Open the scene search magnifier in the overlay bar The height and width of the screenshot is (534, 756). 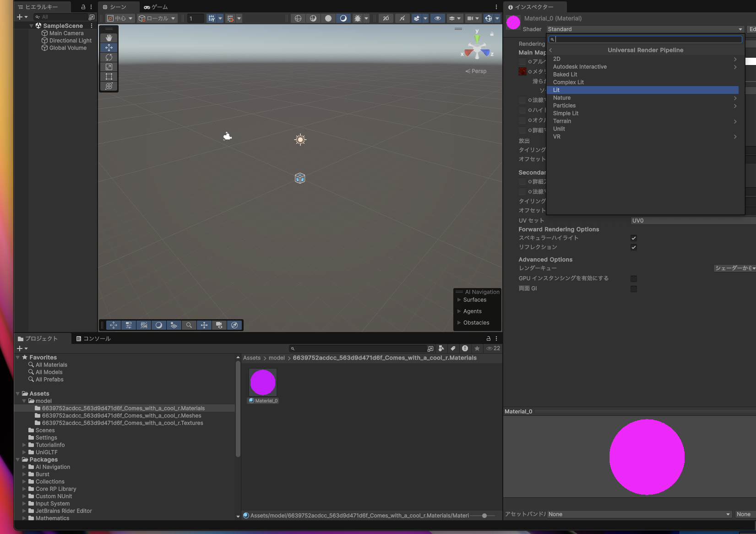(x=189, y=325)
